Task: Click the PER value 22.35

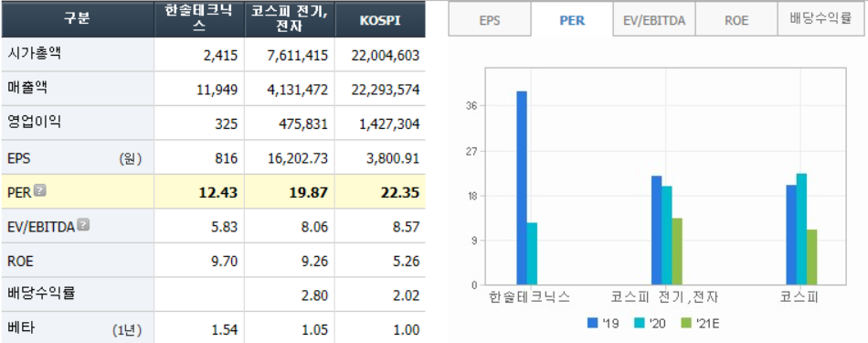Action: click(400, 193)
